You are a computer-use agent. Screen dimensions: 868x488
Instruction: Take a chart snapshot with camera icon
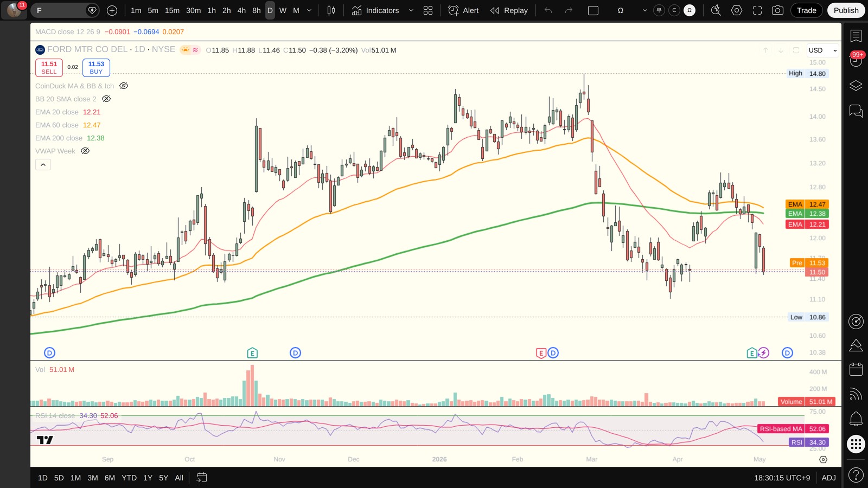pyautogui.click(x=777, y=10)
